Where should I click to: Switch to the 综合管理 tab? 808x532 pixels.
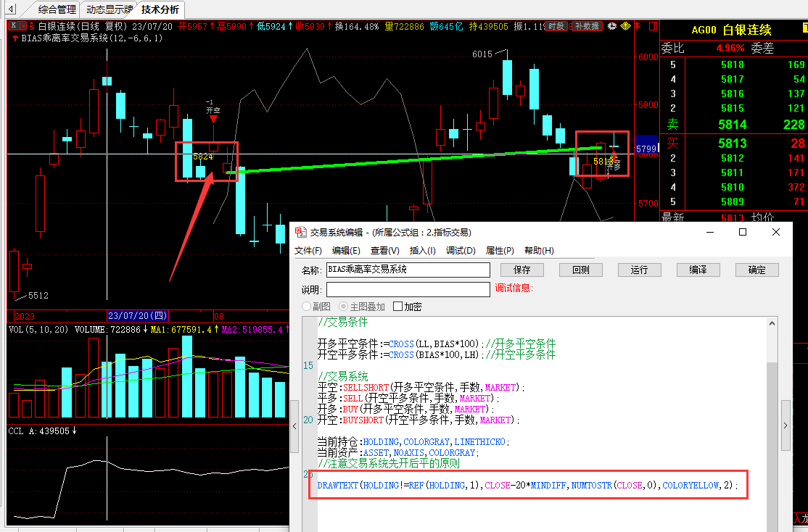[57, 9]
